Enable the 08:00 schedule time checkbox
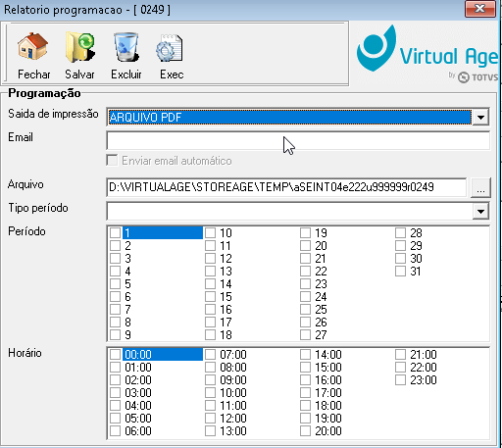Image resolution: width=502 pixels, height=448 pixels. [x=210, y=368]
